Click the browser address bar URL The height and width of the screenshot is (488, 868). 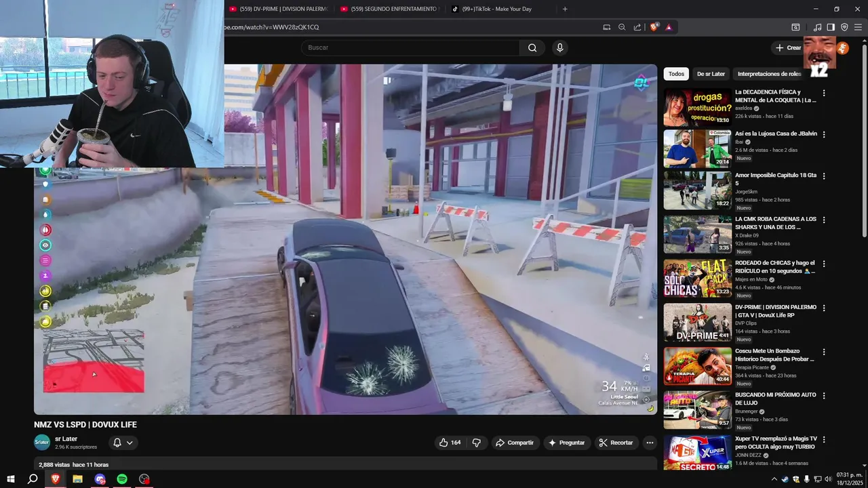[271, 27]
